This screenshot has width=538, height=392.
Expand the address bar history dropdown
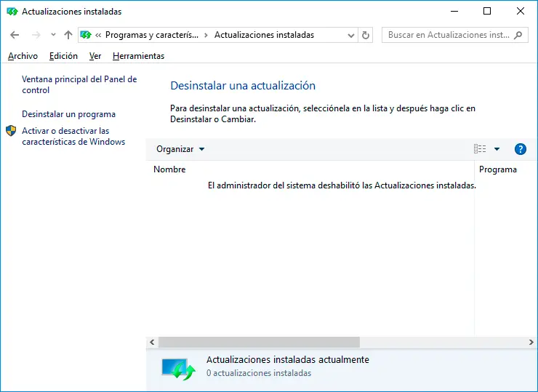[350, 35]
